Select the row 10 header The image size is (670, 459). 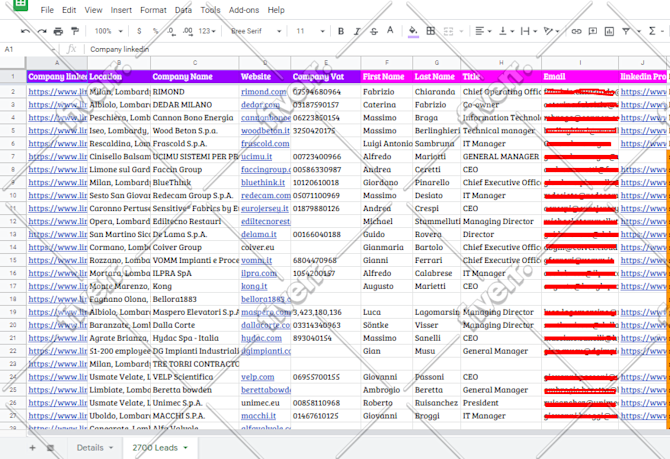tap(13, 195)
